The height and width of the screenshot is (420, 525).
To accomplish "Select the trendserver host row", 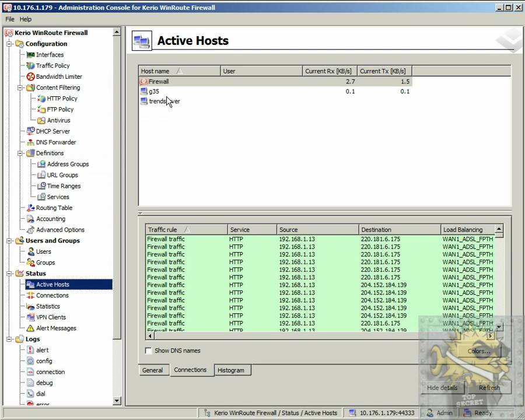I will pos(275,101).
